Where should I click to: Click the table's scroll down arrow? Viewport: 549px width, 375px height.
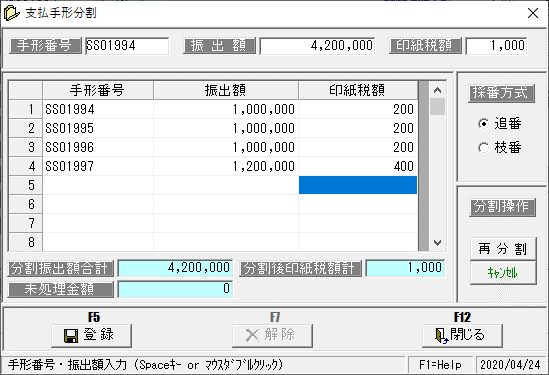click(437, 242)
